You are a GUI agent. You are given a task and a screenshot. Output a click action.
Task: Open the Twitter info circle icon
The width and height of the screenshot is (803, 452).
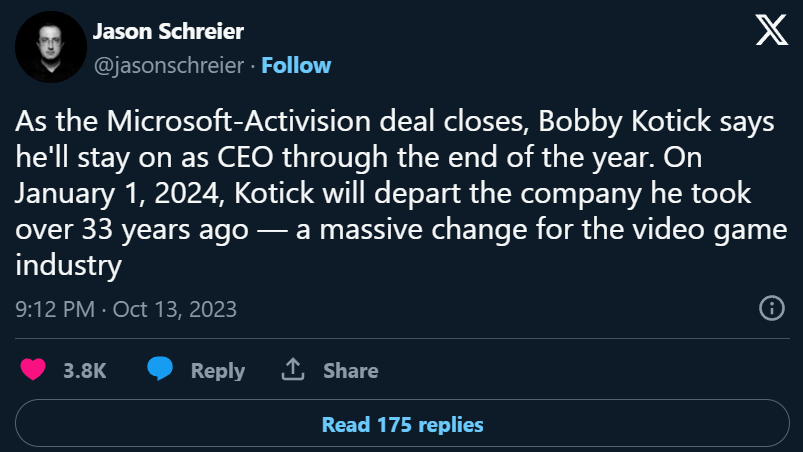pos(771,308)
